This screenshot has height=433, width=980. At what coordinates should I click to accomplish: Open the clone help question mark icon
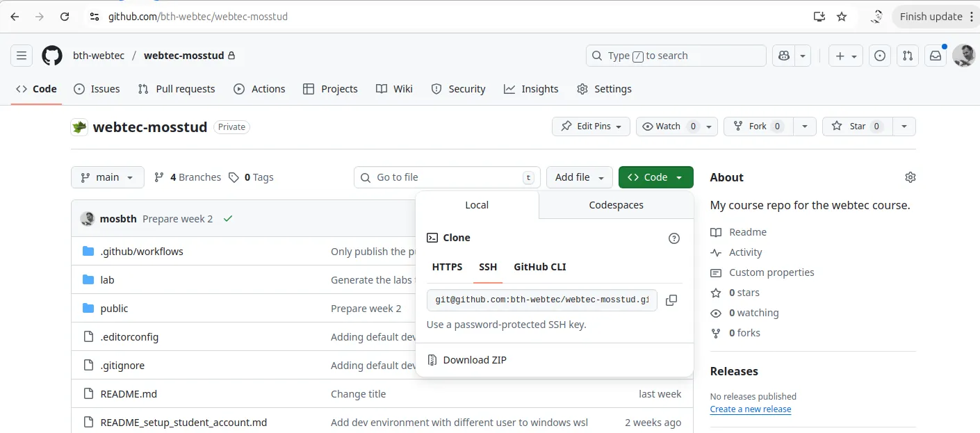(x=673, y=238)
